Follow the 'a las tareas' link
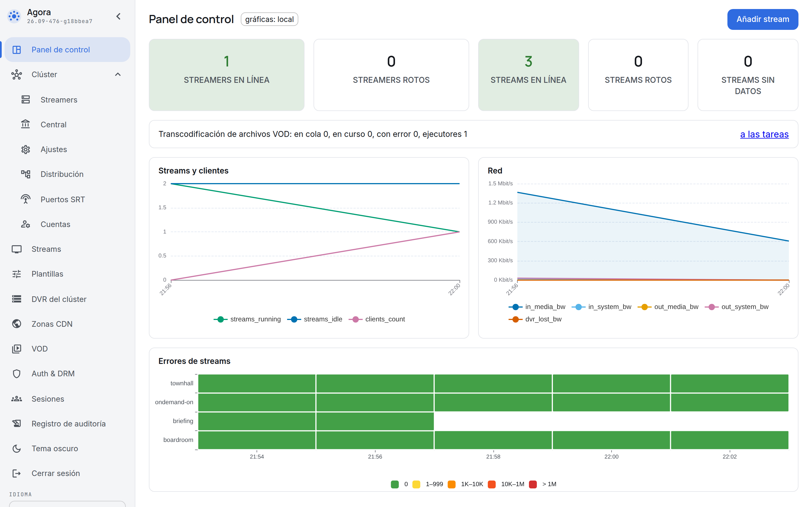 [x=764, y=134]
